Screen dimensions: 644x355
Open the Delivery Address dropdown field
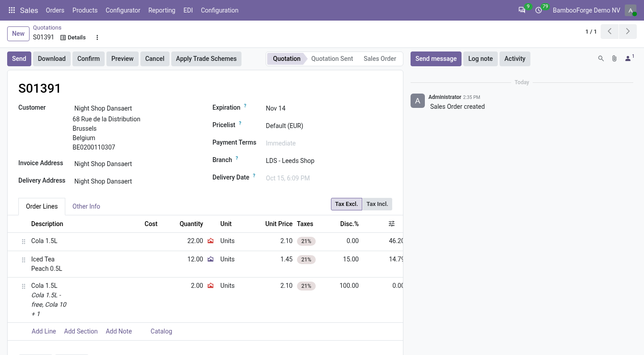134,181
